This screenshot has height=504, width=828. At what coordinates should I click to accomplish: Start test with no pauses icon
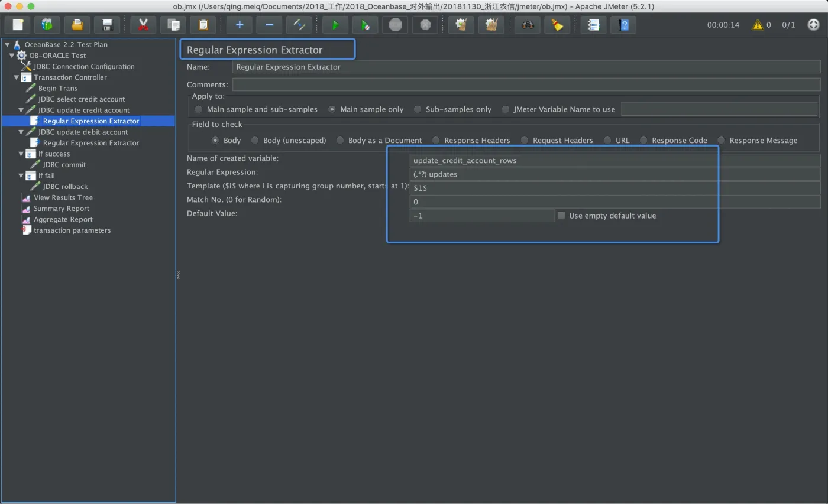(366, 25)
